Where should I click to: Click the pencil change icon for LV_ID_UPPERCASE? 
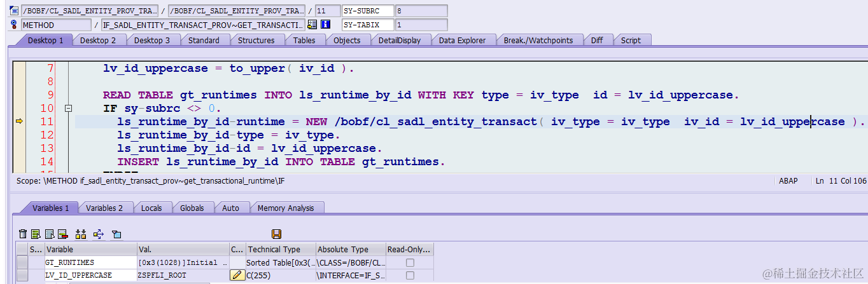237,275
